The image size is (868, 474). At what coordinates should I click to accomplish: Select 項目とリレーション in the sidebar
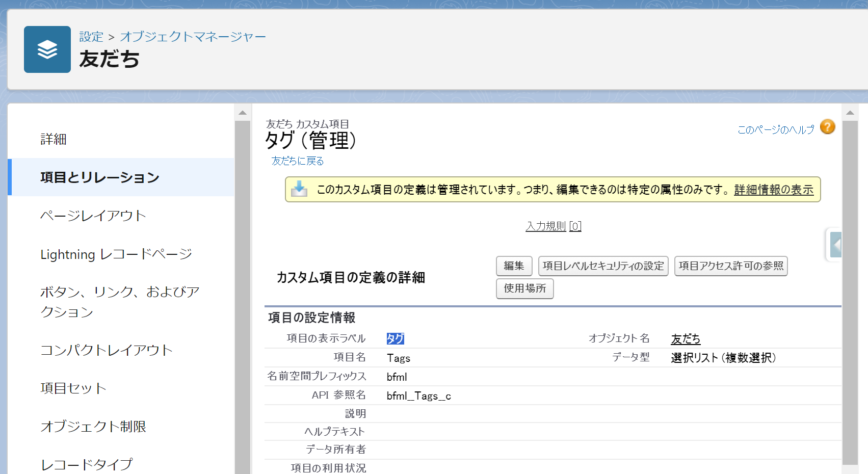(x=100, y=177)
